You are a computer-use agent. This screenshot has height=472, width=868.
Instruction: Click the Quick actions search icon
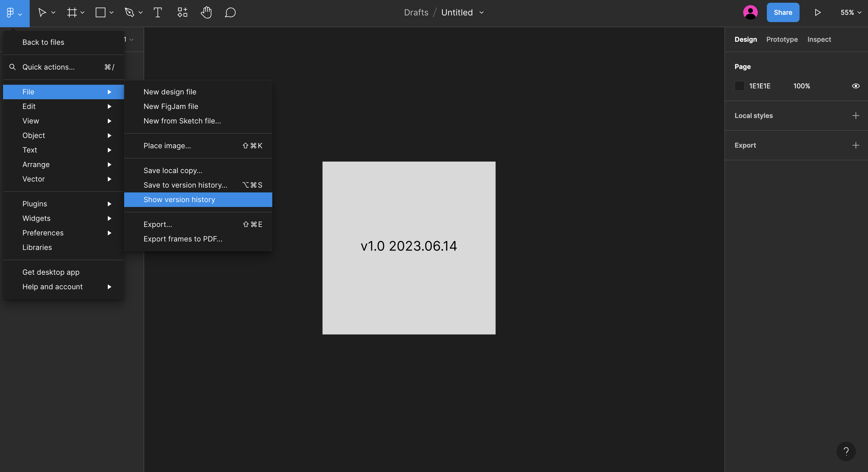pyautogui.click(x=12, y=67)
